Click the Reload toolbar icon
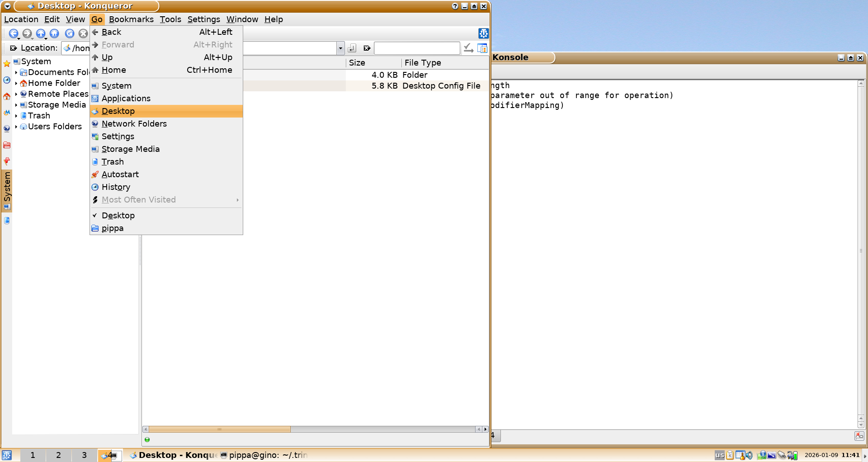 [69, 33]
